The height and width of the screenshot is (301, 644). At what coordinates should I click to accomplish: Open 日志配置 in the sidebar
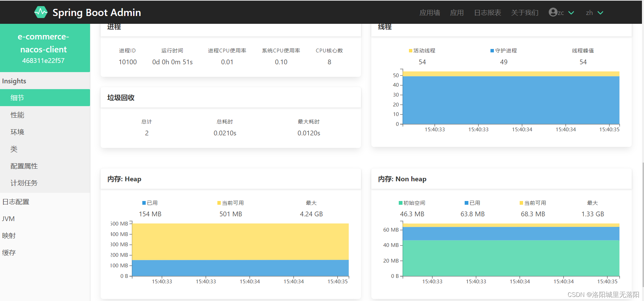[45, 202]
